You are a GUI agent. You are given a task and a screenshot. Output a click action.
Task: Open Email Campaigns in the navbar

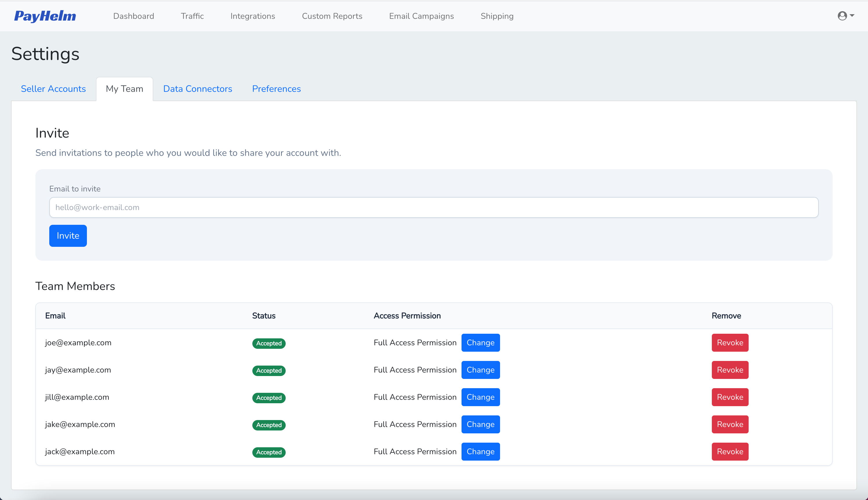421,16
